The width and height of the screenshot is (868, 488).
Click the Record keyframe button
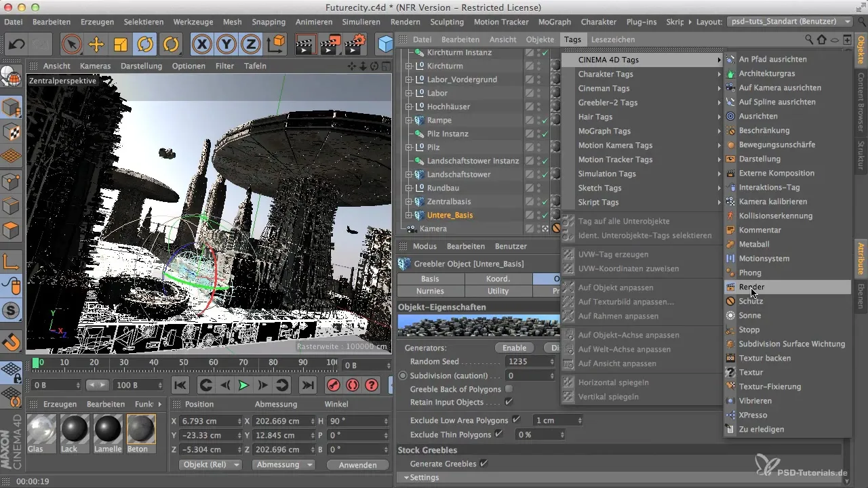click(x=333, y=385)
